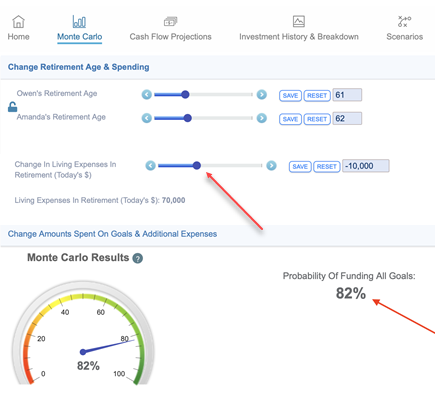
Task: Save Amanda's Retirement Age
Action: [x=290, y=119]
